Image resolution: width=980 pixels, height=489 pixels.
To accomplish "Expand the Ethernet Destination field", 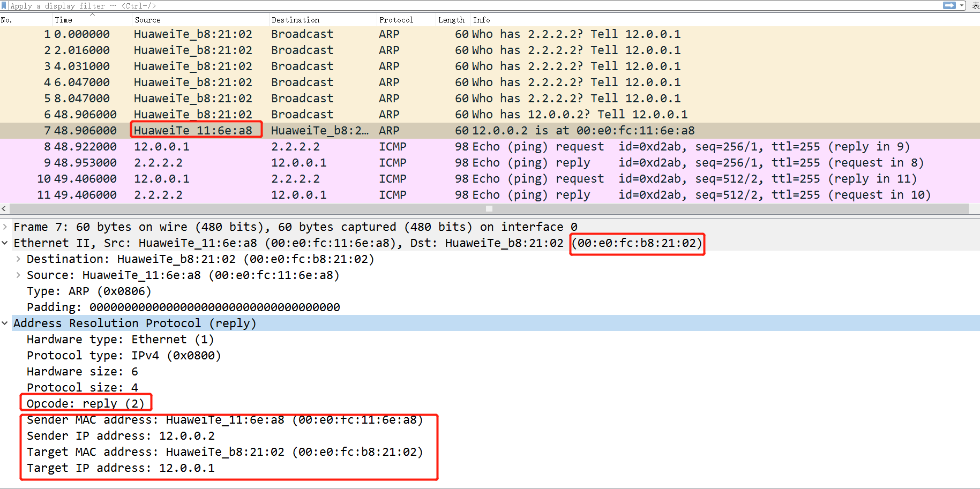I will click(x=18, y=259).
